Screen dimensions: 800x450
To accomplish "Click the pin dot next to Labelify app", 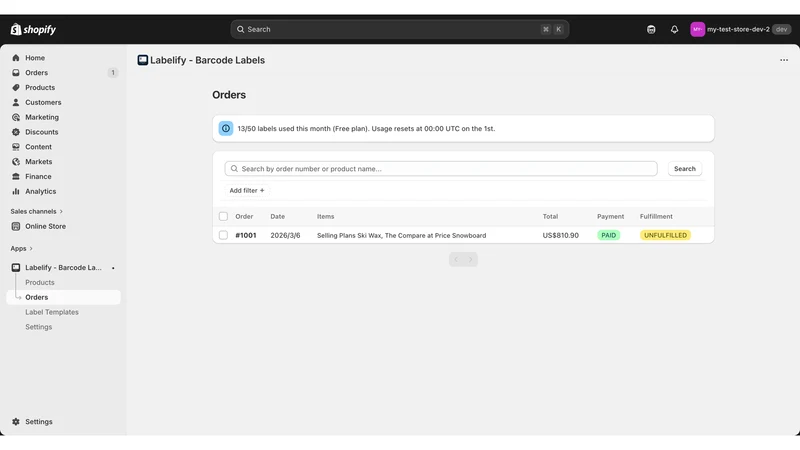I will pyautogui.click(x=113, y=268).
